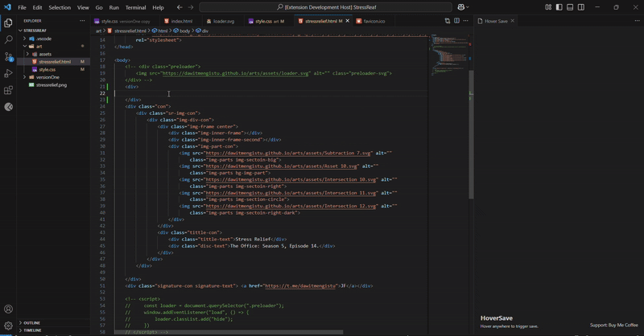Expand the .vscode folder
644x336 pixels.
[x=24, y=39]
